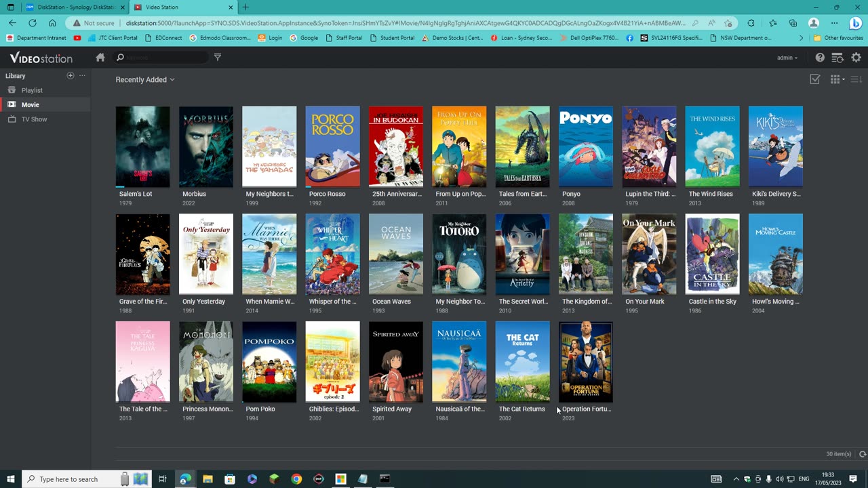Open the search filter funnel icon

[x=218, y=58]
